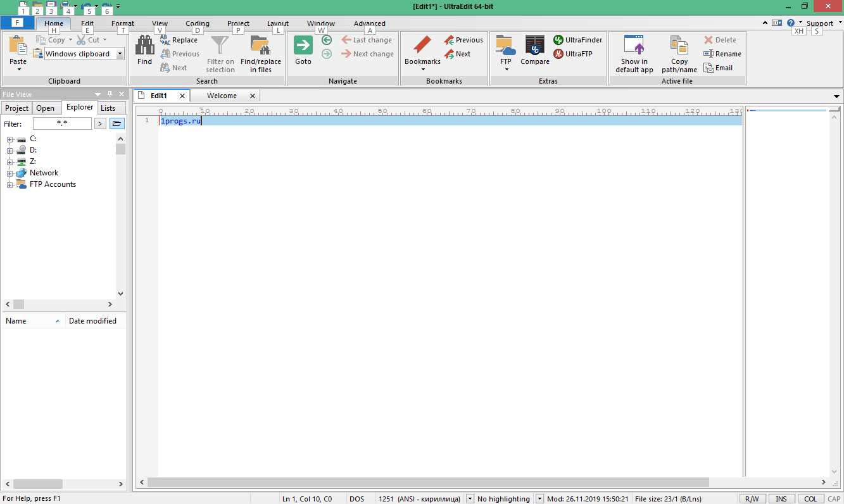This screenshot has width=844, height=504.
Task: Click Copy path/name icon
Action: (x=679, y=46)
